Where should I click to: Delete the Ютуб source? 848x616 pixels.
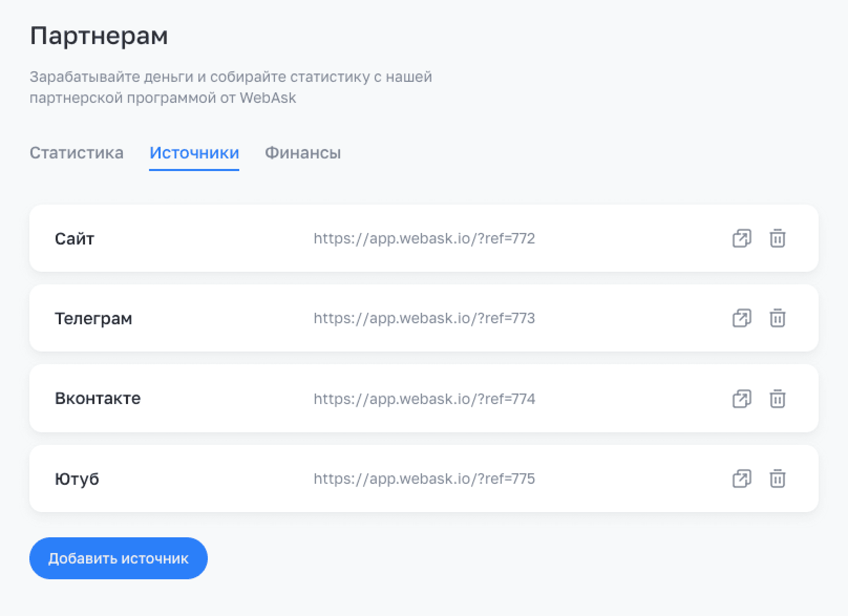pos(777,479)
